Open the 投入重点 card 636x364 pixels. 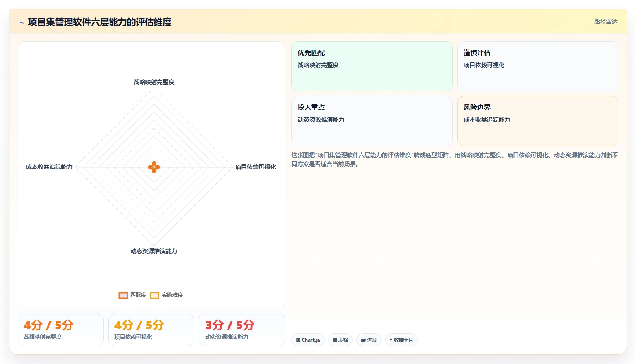click(x=372, y=121)
